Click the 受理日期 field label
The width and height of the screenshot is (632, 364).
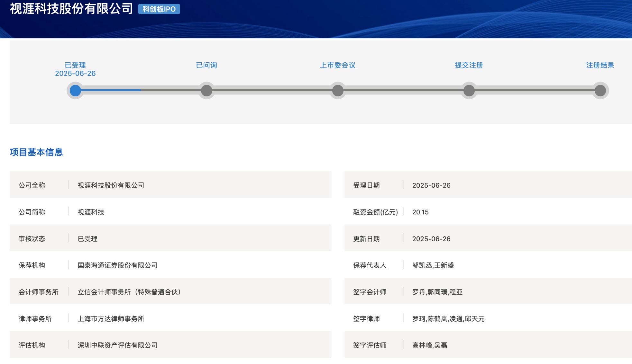(x=366, y=185)
